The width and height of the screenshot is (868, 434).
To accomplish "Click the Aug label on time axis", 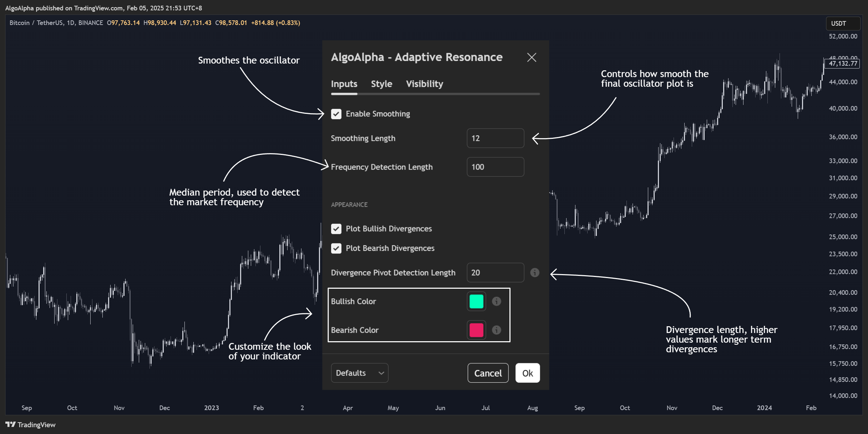I will pyautogui.click(x=532, y=408).
